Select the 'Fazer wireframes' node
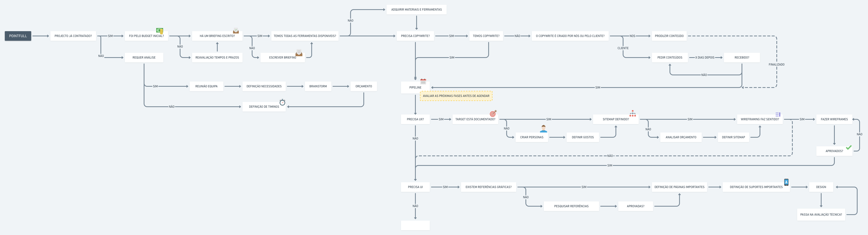Image resolution: width=868 pixels, height=235 pixels. (x=834, y=119)
